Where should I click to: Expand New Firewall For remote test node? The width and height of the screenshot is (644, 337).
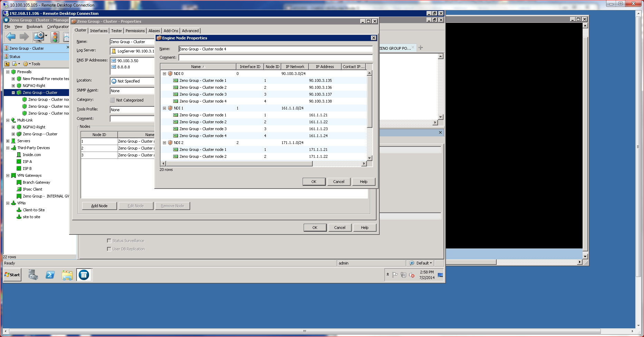coord(13,79)
